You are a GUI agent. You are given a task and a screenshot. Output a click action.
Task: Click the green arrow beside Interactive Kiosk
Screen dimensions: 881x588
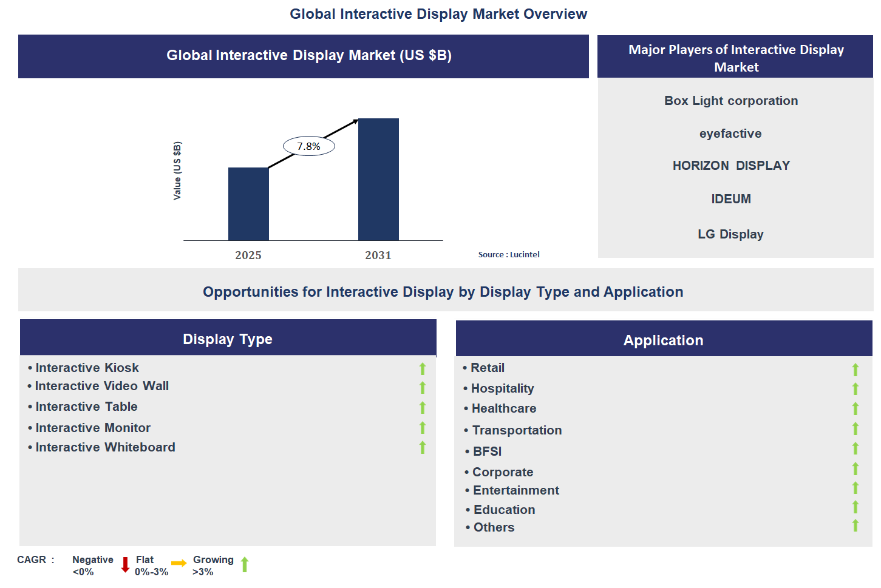pos(423,368)
